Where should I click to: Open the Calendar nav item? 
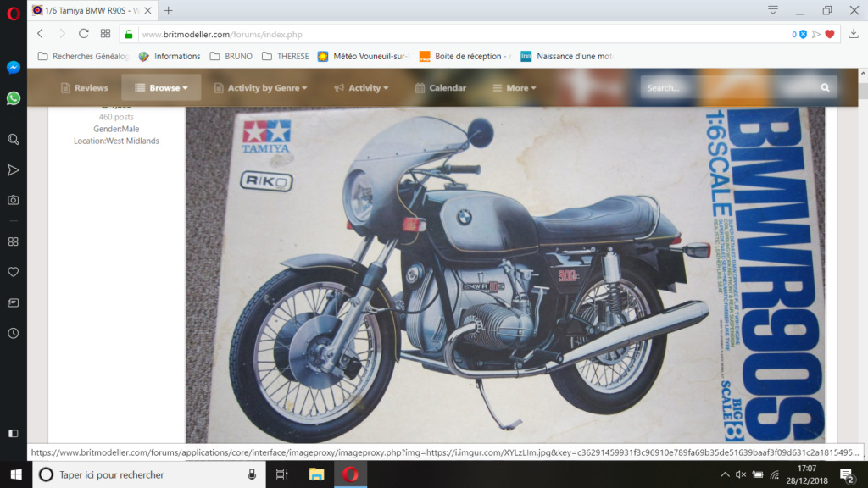441,87
